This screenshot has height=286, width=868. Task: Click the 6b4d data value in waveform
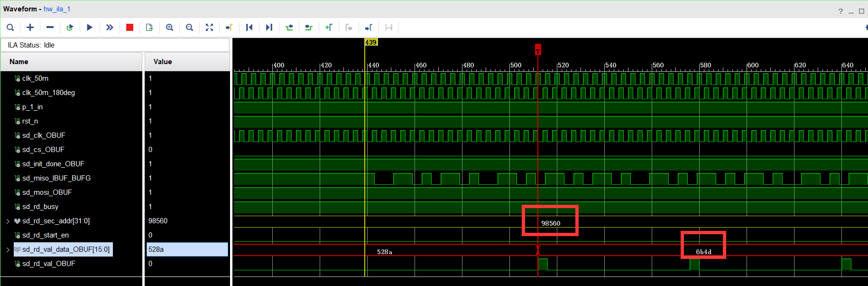(x=703, y=252)
